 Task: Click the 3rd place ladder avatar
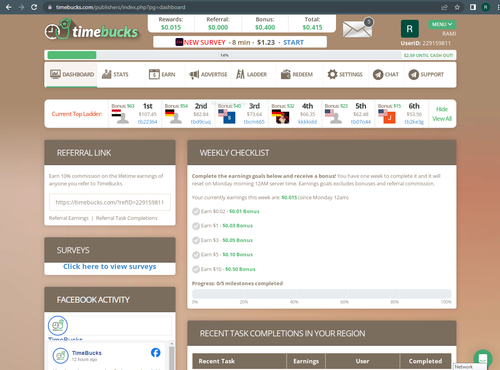pos(229,118)
